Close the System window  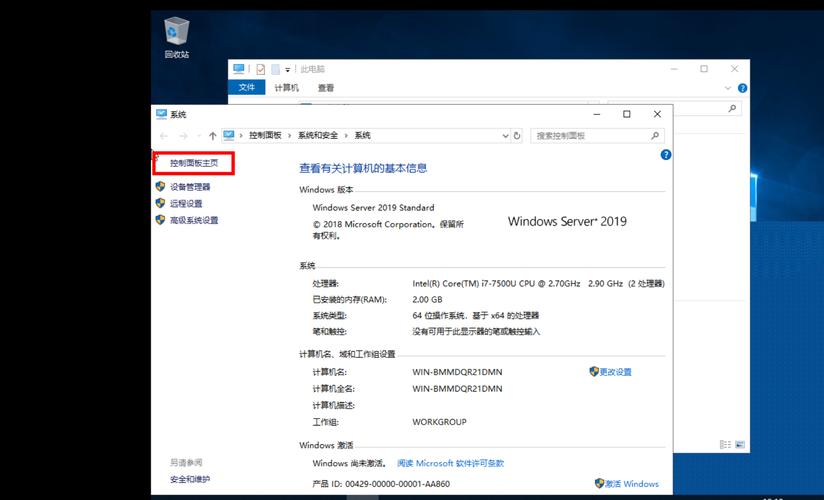pos(657,114)
